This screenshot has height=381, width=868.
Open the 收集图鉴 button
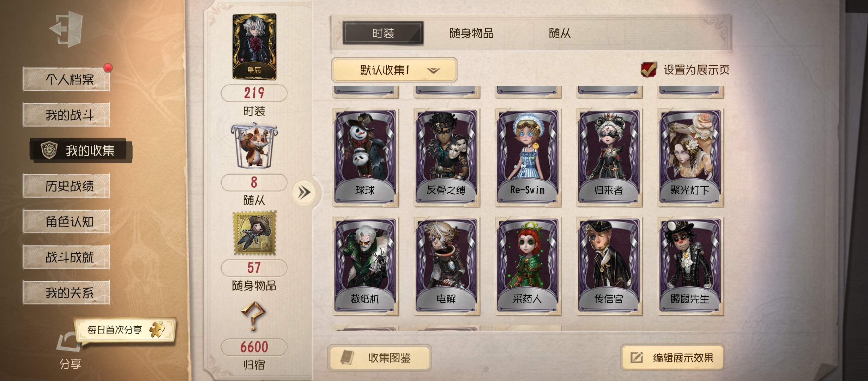pos(380,358)
